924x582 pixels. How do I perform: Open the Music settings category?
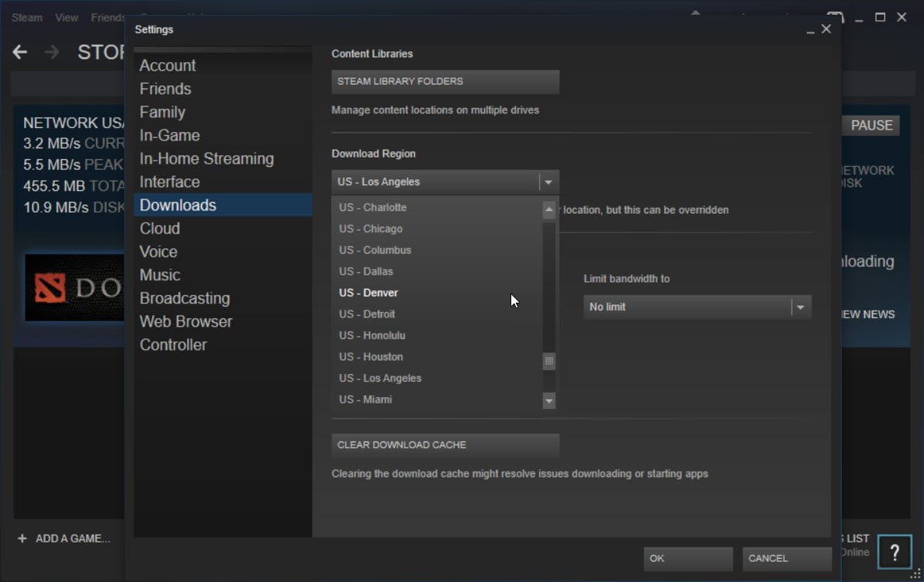coord(223,275)
